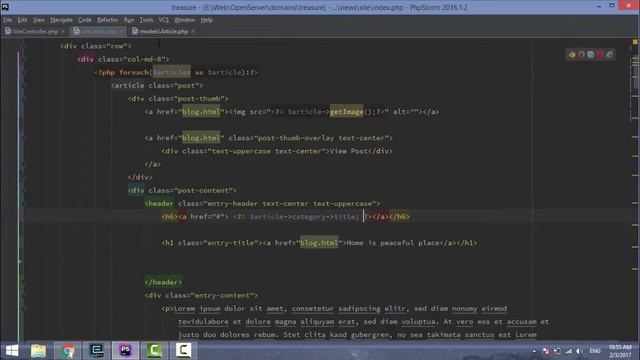Maximize the PhpStorm window
This screenshot has width=640, height=360.
click(x=611, y=6)
